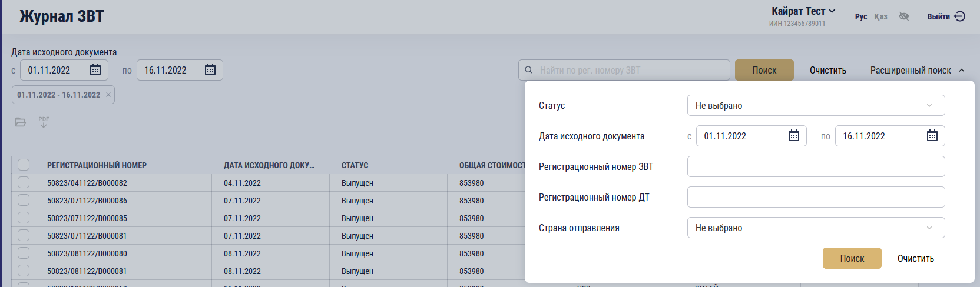980x287 pixels.
Task: Click calendar icon in advanced search end date
Action: coord(932,136)
